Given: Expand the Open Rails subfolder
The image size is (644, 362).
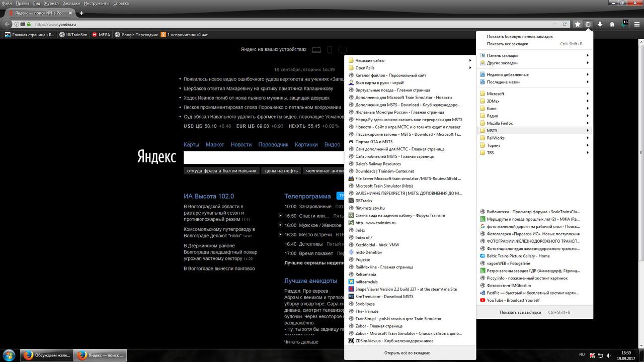Looking at the screenshot, I should click(x=365, y=68).
